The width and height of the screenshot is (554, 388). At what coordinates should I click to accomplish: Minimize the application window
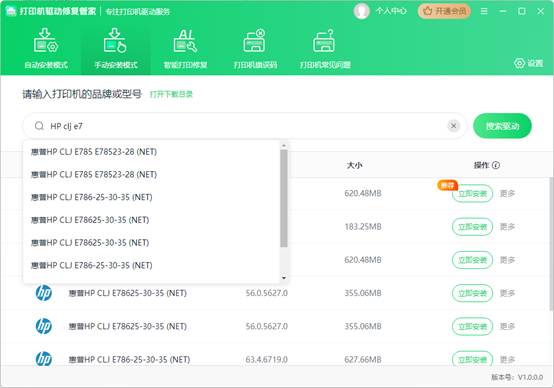(503, 11)
